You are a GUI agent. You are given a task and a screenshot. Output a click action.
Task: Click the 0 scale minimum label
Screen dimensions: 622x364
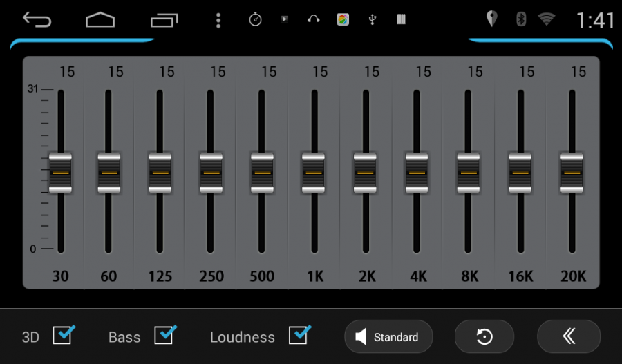(33, 249)
